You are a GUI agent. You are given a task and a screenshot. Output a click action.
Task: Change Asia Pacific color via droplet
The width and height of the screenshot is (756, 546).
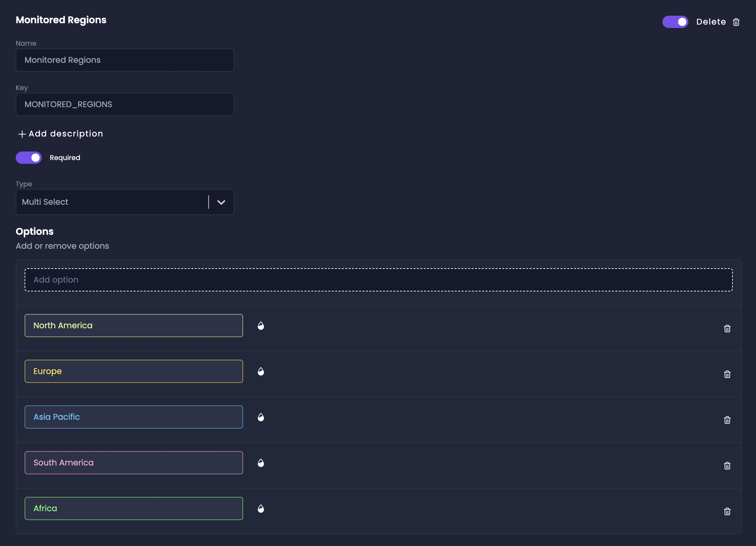[261, 417]
